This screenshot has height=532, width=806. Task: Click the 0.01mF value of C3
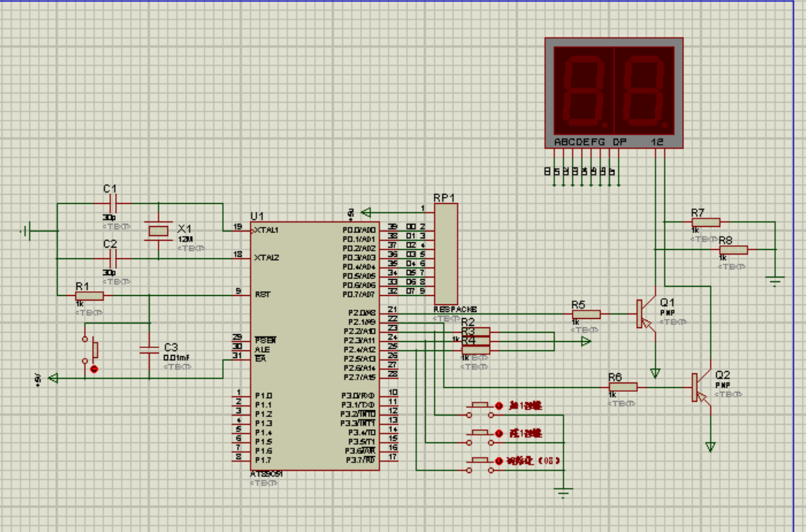(176, 358)
